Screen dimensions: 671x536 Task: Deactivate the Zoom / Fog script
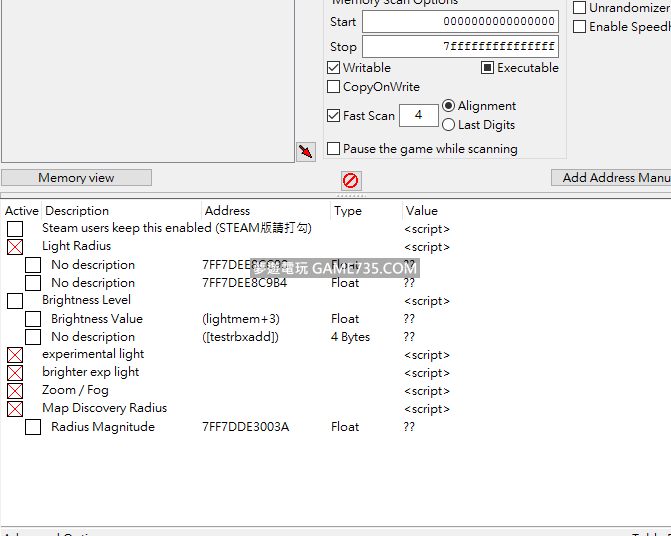click(x=15, y=391)
